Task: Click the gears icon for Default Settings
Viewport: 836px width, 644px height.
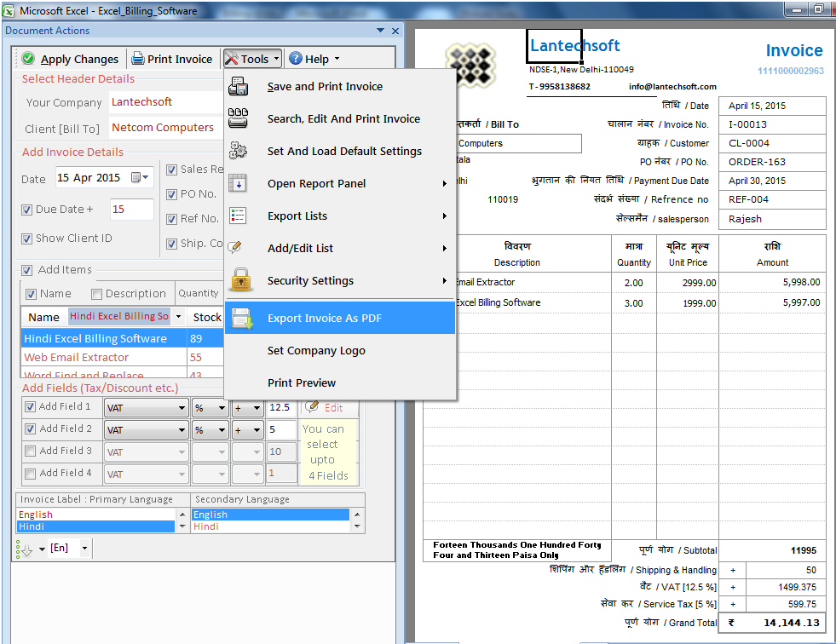Action: pyautogui.click(x=238, y=151)
